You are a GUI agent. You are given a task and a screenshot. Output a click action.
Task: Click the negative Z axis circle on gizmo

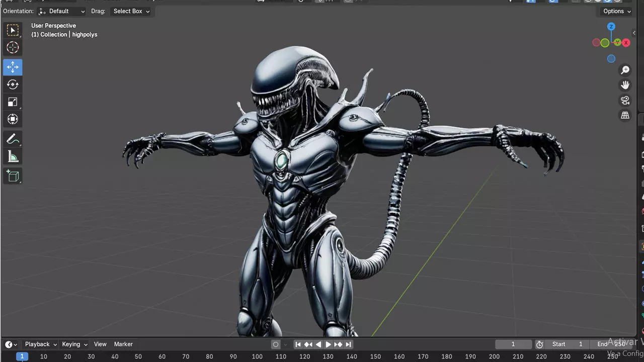(x=611, y=59)
